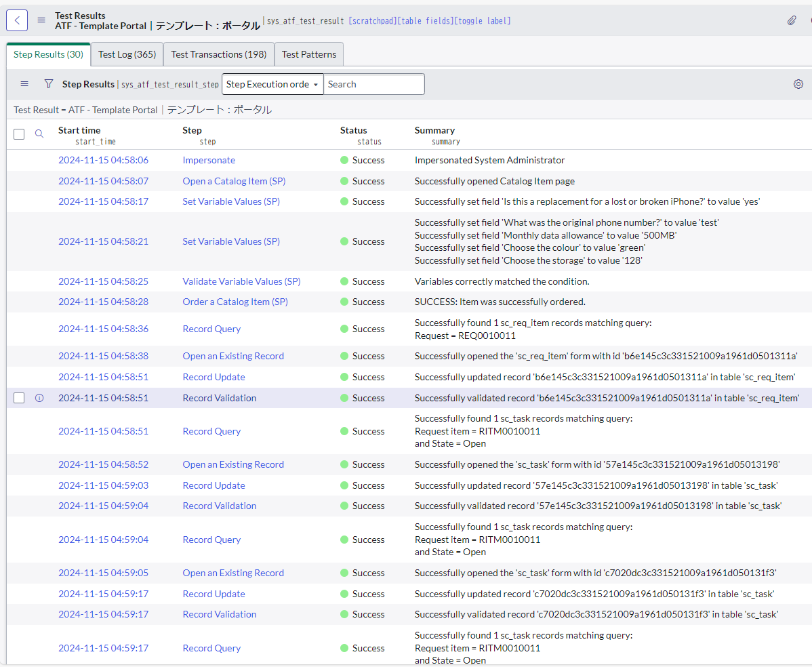This screenshot has width=812, height=667.
Task: Click inside the Search input field
Action: 374,83
